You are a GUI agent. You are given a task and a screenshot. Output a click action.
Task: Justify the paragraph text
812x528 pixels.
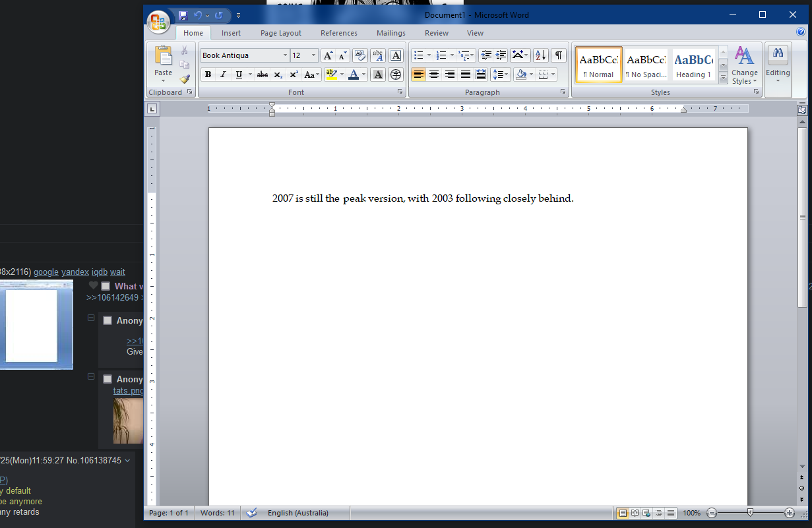[466, 74]
